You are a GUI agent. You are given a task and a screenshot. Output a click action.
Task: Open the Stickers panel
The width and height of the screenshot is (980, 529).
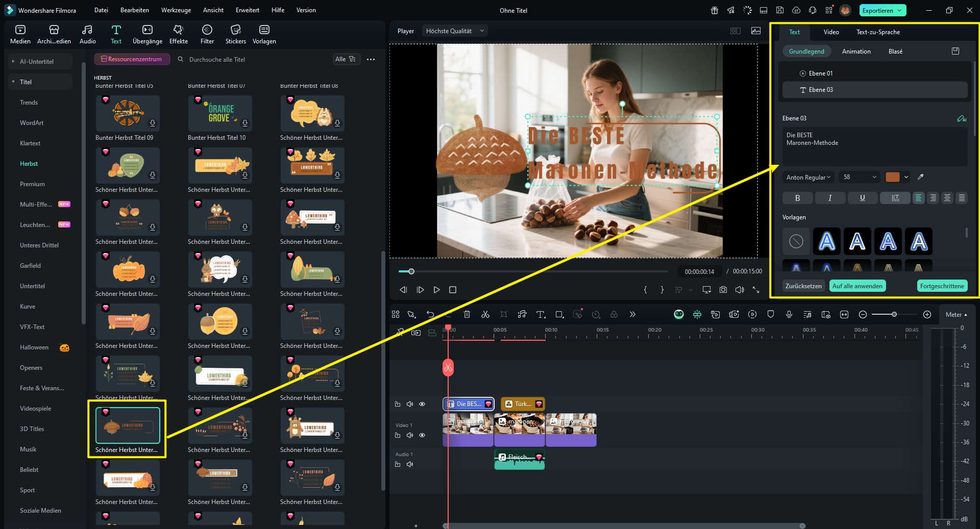235,34
